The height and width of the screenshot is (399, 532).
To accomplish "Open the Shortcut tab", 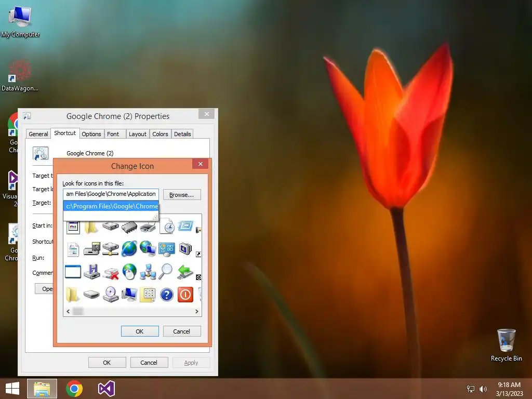I will tap(65, 133).
